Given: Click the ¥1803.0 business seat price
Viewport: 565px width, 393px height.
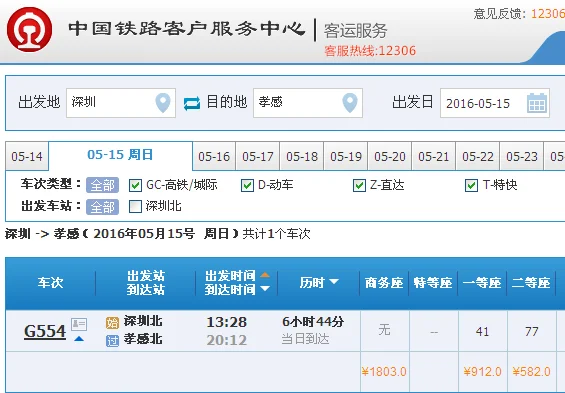Looking at the screenshot, I should (x=384, y=371).
